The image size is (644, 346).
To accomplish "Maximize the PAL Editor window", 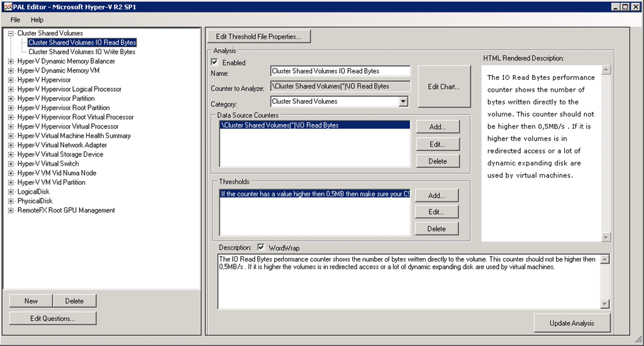I will pyautogui.click(x=625, y=7).
